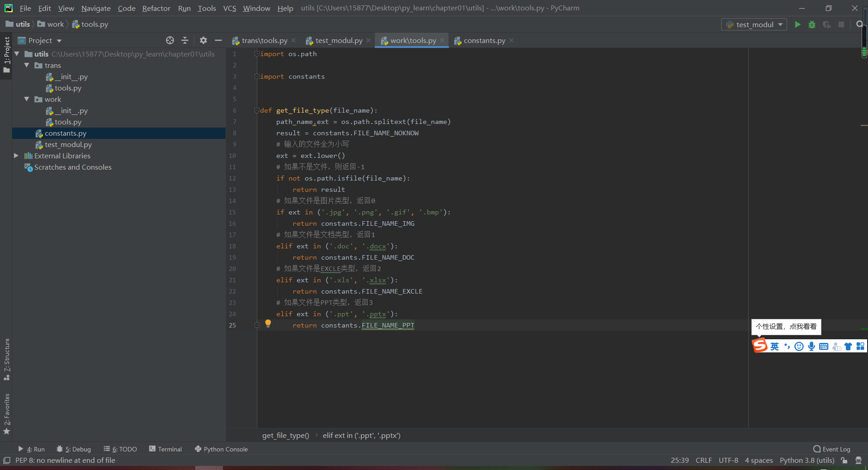This screenshot has height=470, width=868.
Task: Open the Refactor menu
Action: [156, 8]
